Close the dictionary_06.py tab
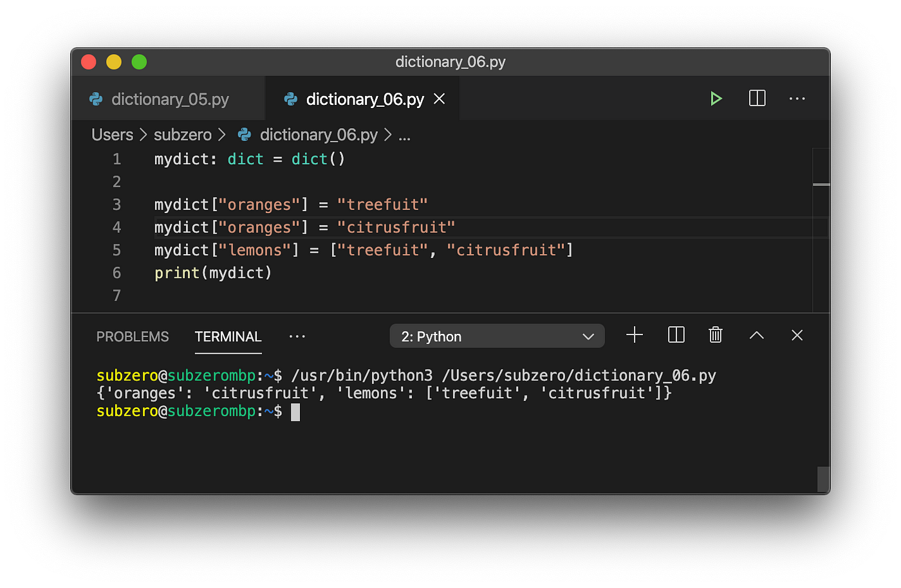Viewport: 901px width, 588px height. coord(440,98)
